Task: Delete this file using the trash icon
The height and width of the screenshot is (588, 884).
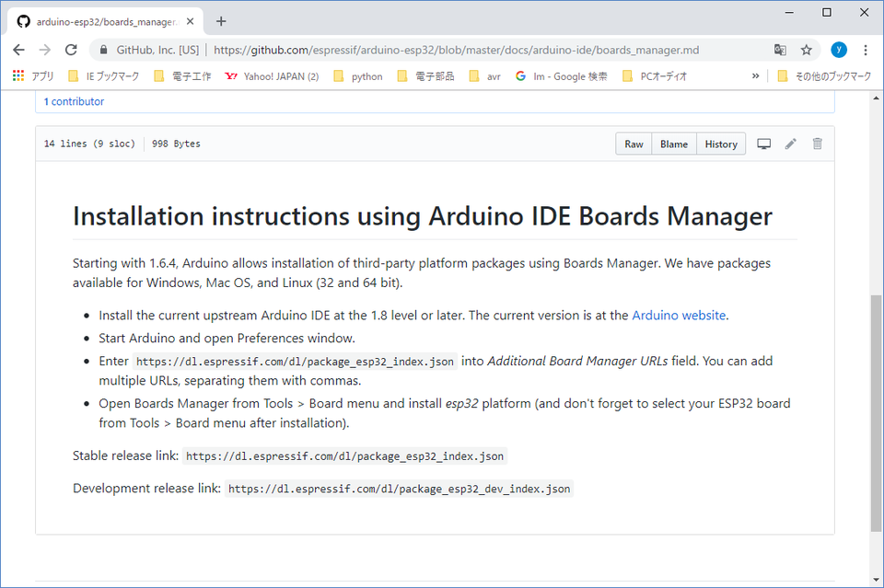Action: click(x=817, y=144)
